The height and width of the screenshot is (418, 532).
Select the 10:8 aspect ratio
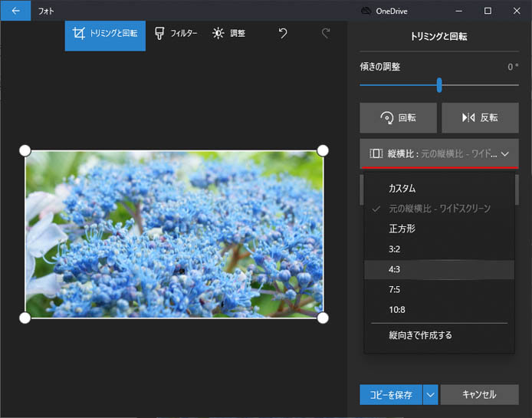[x=439, y=310]
